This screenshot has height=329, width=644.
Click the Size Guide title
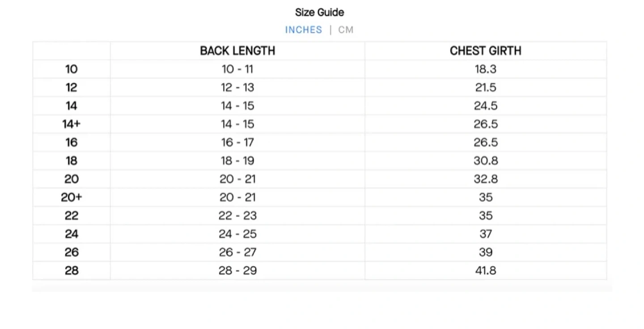(319, 13)
